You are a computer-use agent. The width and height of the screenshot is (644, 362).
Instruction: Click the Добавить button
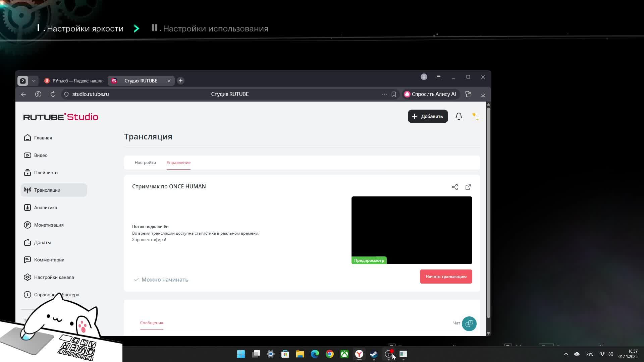click(x=428, y=116)
